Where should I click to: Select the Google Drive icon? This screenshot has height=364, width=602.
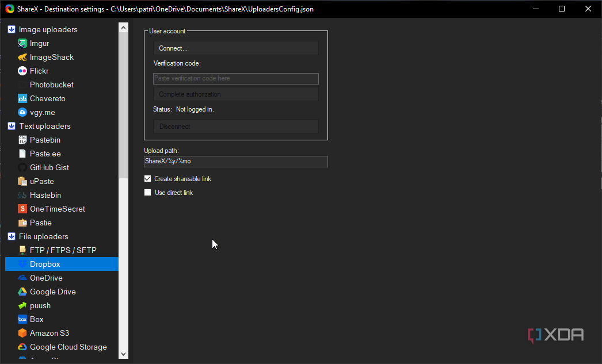coord(22,292)
